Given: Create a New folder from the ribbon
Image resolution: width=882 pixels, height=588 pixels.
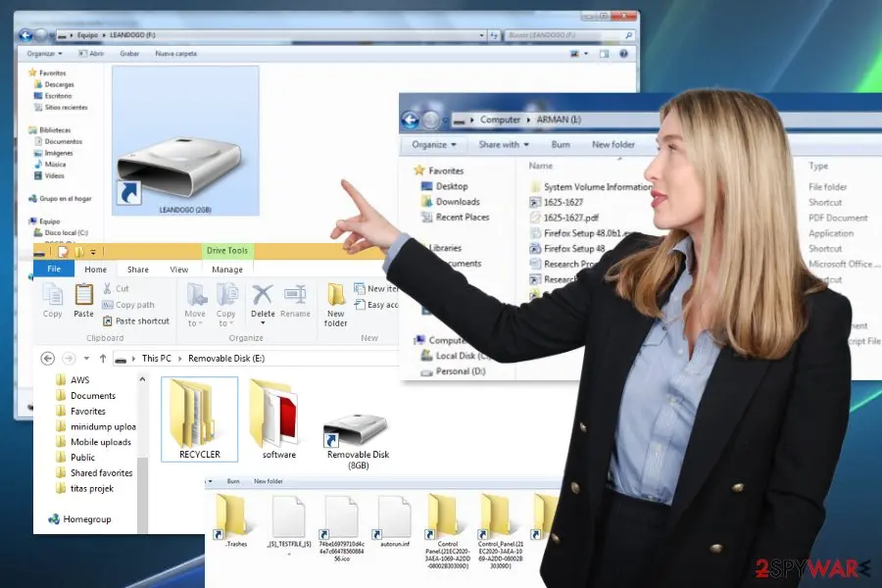Looking at the screenshot, I should pos(336,305).
